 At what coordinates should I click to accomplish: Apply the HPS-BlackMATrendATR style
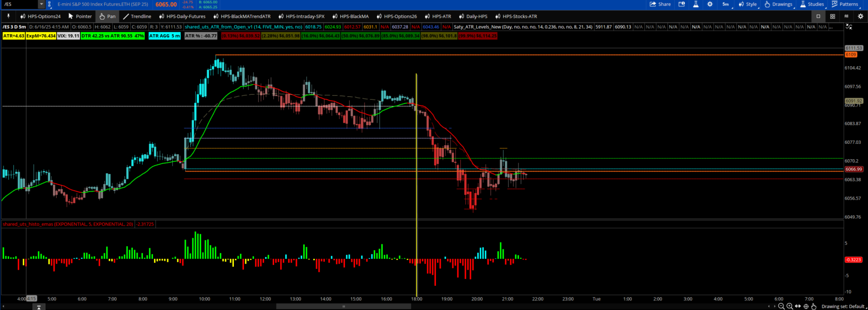point(242,16)
